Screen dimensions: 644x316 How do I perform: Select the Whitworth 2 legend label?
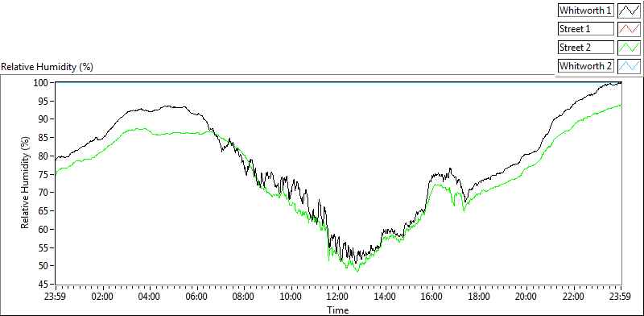586,65
